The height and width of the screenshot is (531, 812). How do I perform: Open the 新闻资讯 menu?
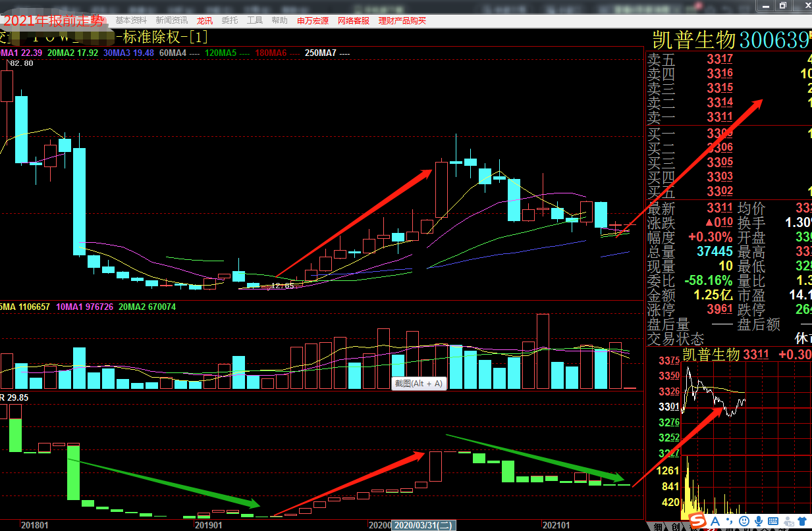click(172, 20)
